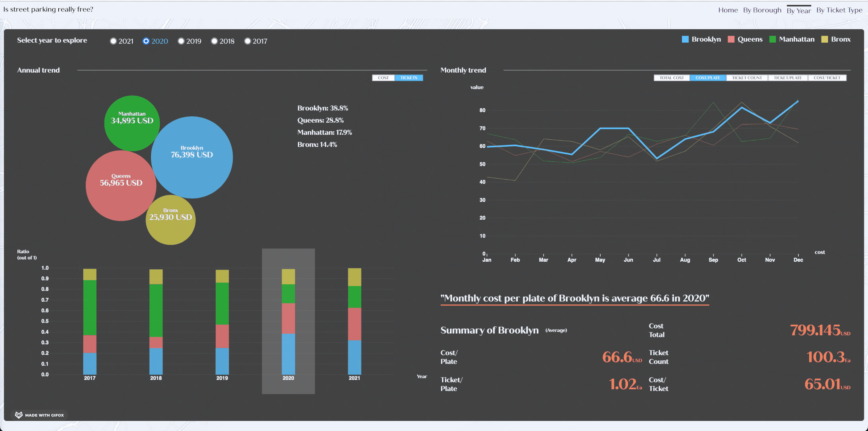Click the Bronx yellow legend swatch
Image resolution: width=868 pixels, height=431 pixels.
coord(824,39)
